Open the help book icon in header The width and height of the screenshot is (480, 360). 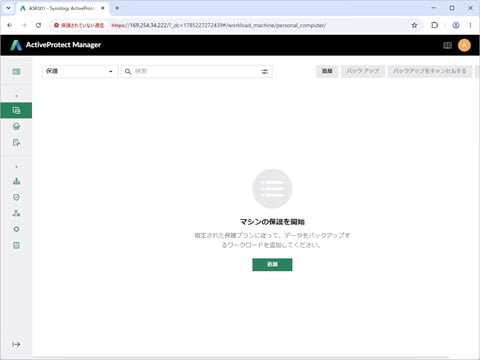click(x=447, y=45)
